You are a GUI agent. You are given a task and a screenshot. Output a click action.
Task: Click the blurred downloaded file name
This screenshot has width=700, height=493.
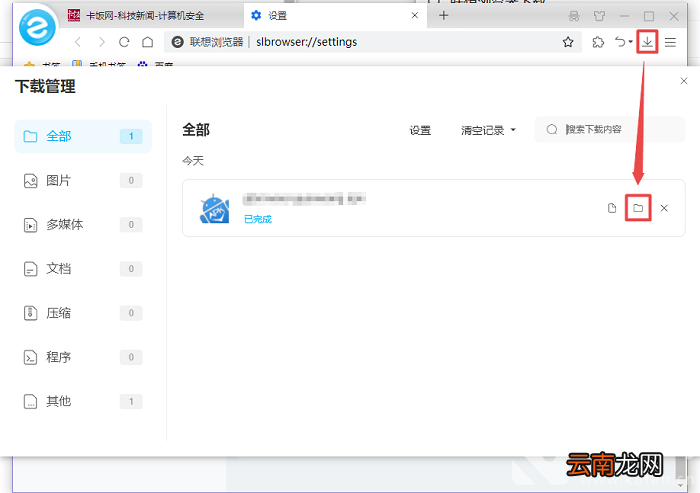304,199
